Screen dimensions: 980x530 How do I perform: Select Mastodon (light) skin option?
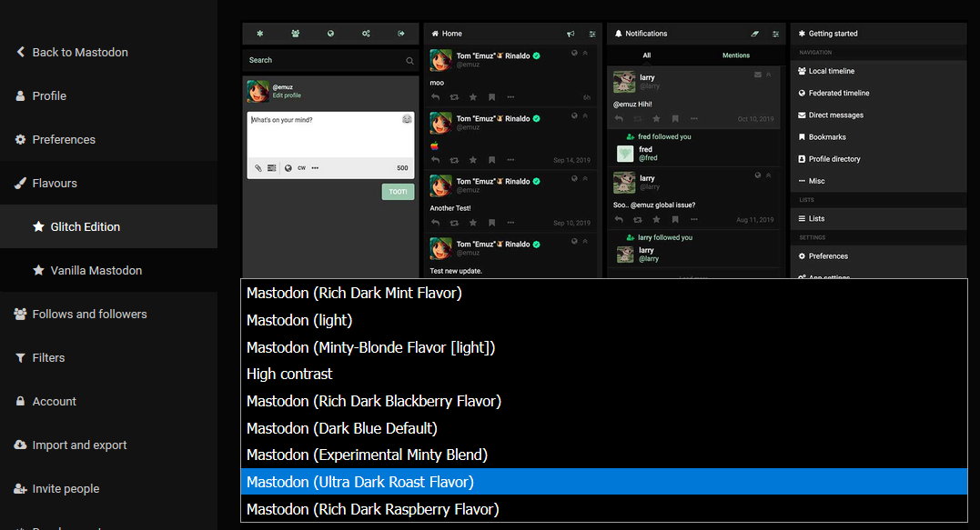(x=604, y=320)
